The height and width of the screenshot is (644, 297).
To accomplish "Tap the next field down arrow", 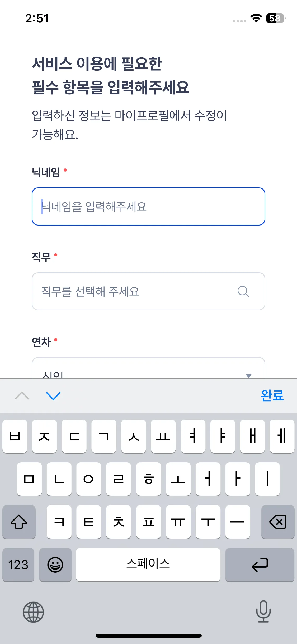I will tap(53, 396).
